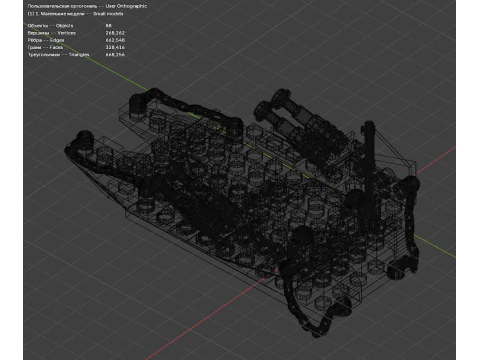
Task: Click the "Edges" statistics label
Action: [57, 40]
